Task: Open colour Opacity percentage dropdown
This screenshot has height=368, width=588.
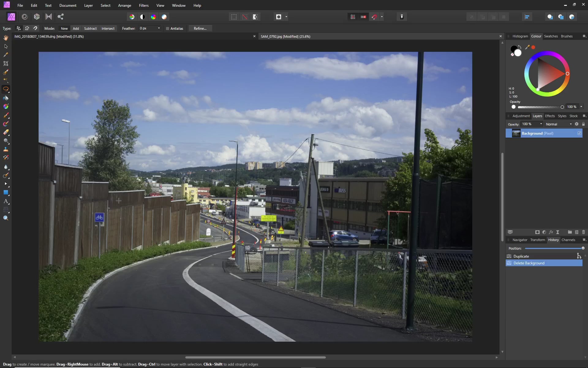Action: (581, 107)
